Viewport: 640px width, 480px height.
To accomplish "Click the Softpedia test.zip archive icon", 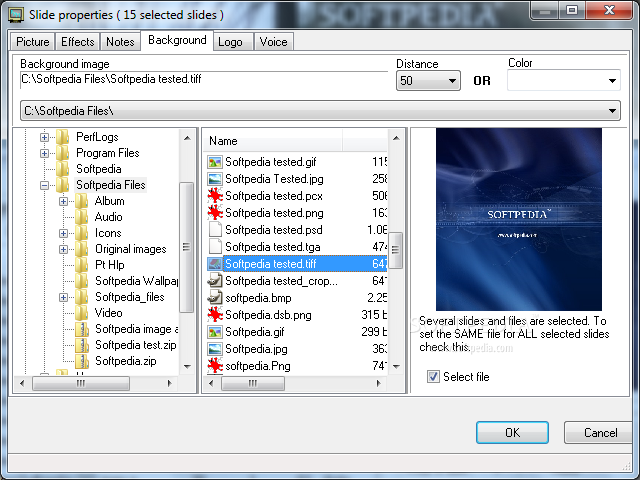I will point(82,345).
